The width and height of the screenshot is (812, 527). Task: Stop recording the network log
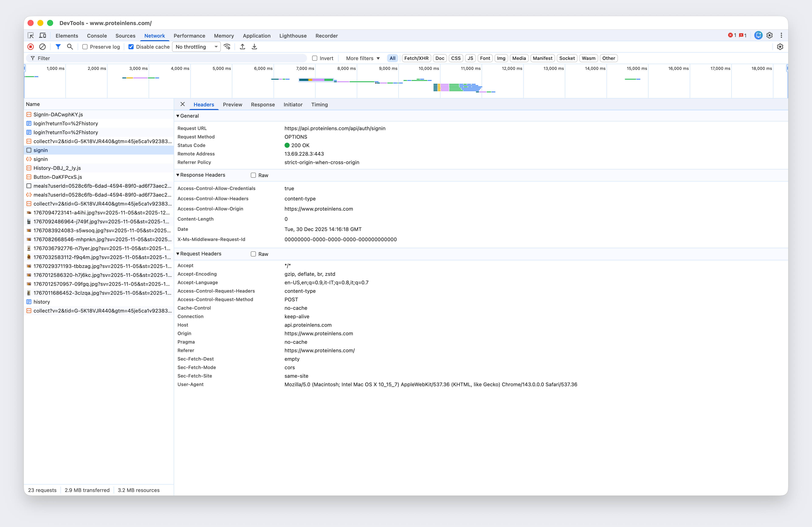pos(31,47)
